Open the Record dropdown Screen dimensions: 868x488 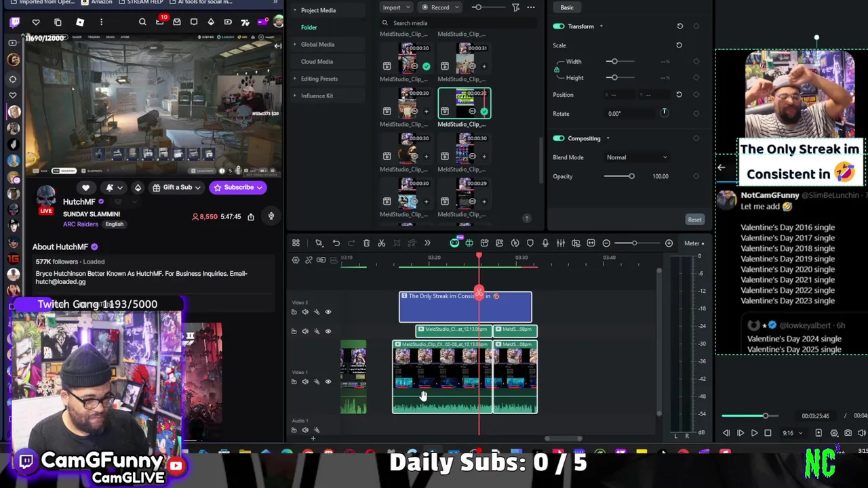pyautogui.click(x=439, y=7)
